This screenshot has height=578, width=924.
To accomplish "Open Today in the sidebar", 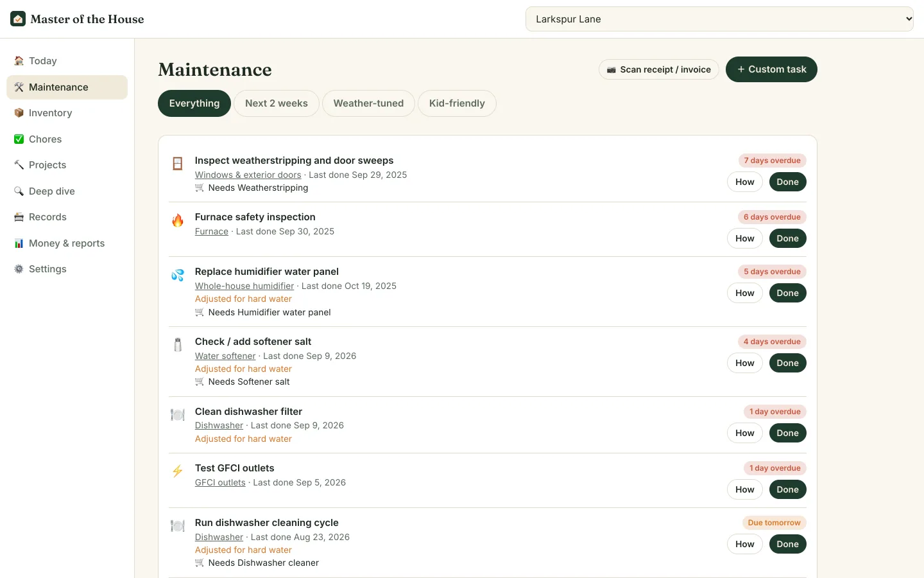I will [x=67, y=61].
